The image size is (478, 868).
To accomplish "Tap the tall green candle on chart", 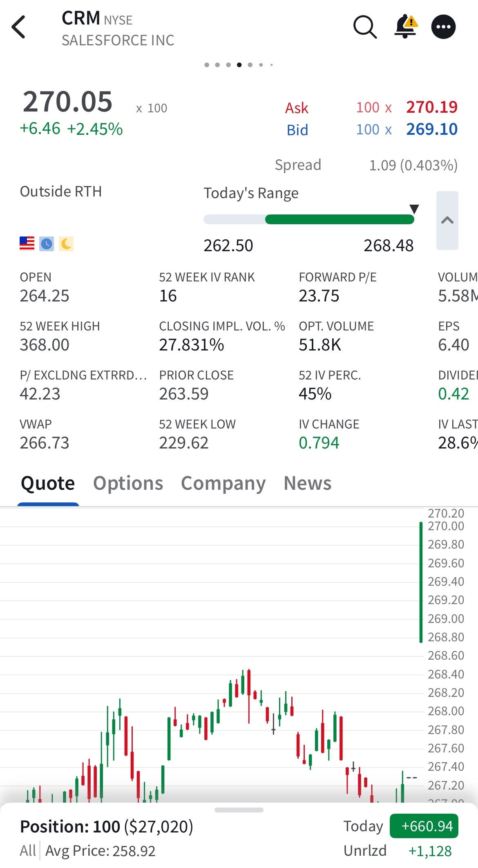I will (421, 582).
